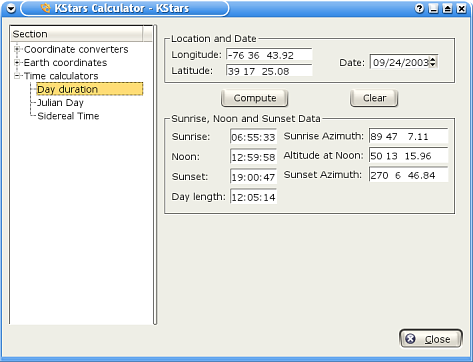
Task: Click the Latitude: label
Action: (x=192, y=71)
